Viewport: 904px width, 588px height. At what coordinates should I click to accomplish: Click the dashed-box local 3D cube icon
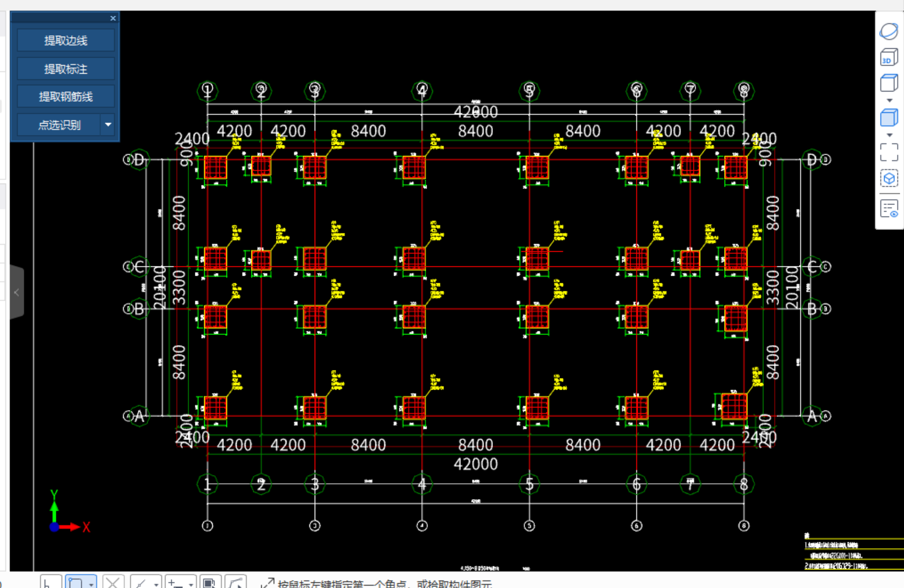[889, 178]
